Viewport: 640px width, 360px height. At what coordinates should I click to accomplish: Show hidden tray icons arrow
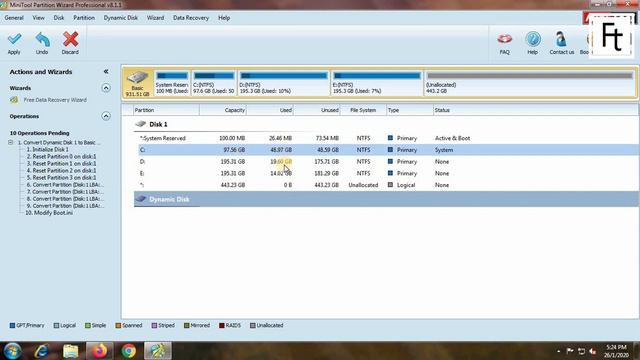(558, 351)
